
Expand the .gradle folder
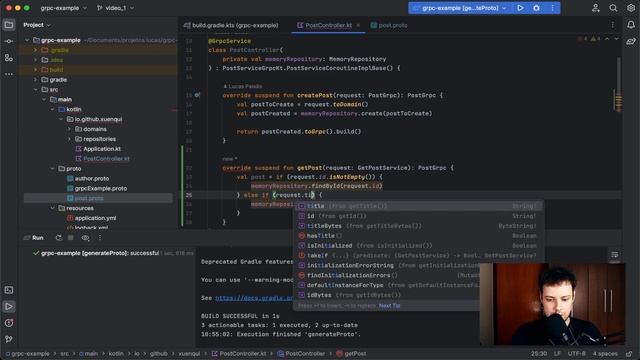coord(36,50)
